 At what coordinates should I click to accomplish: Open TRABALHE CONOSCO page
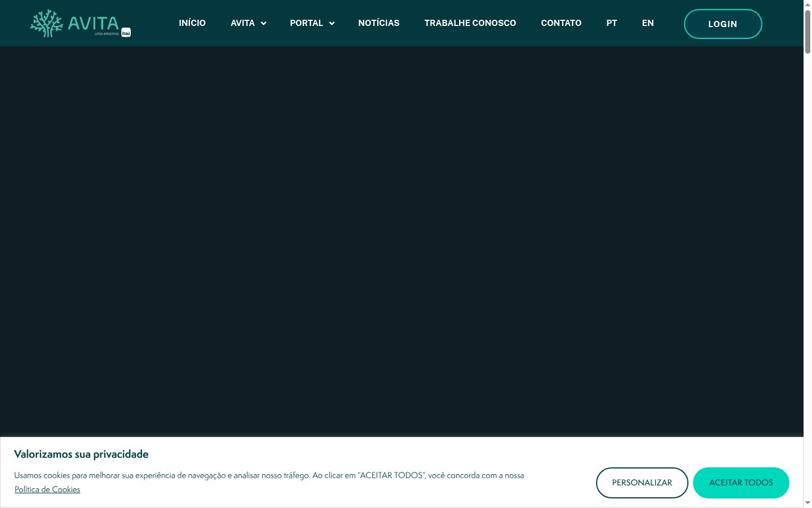point(470,23)
